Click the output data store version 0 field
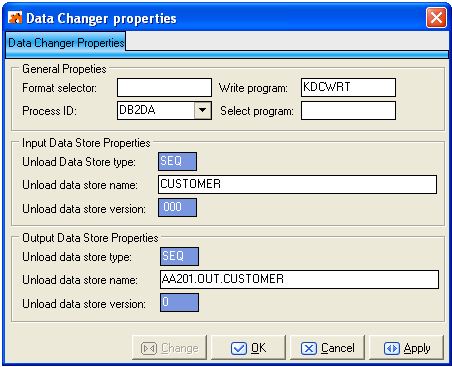 [179, 302]
